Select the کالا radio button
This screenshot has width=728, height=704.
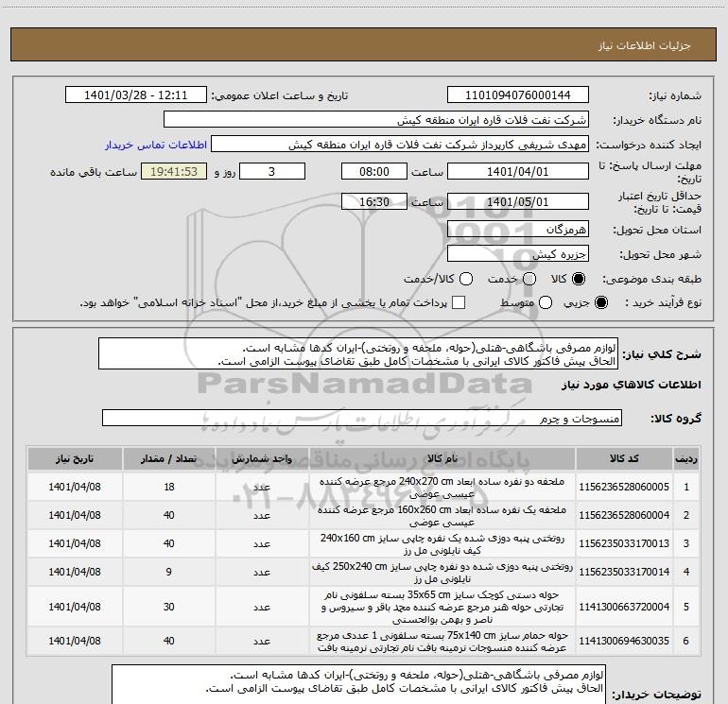(x=579, y=279)
